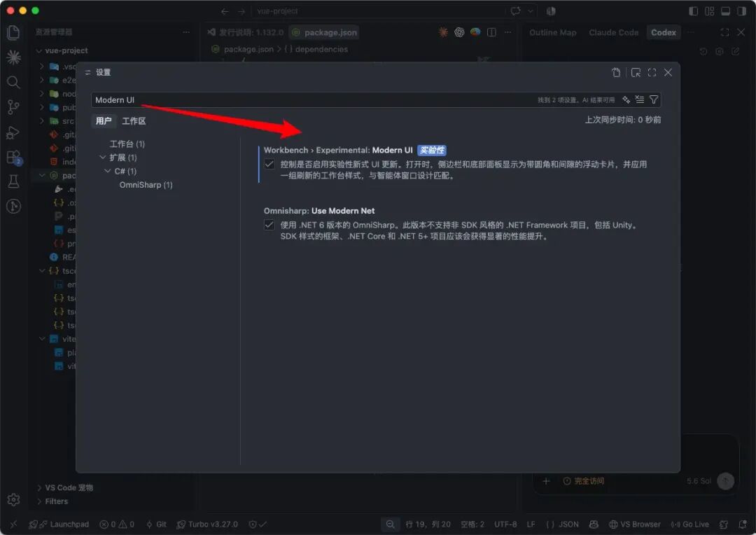Split the editor to the right
Viewport: 756px width, 535px height.
pyautogui.click(x=492, y=32)
